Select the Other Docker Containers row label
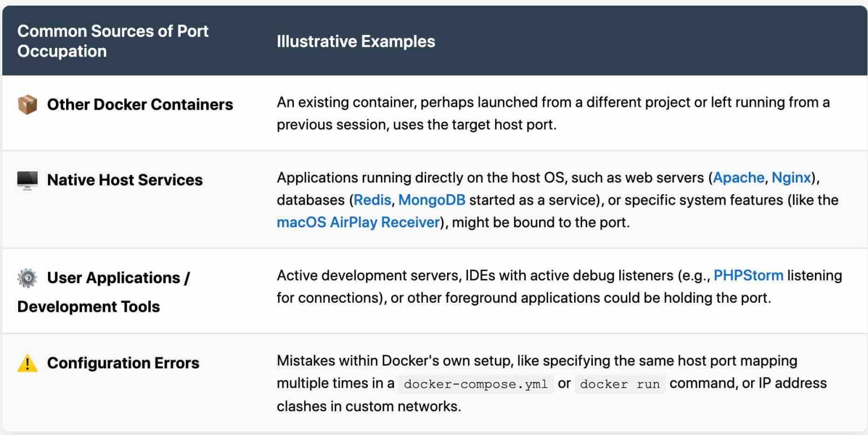 139,104
